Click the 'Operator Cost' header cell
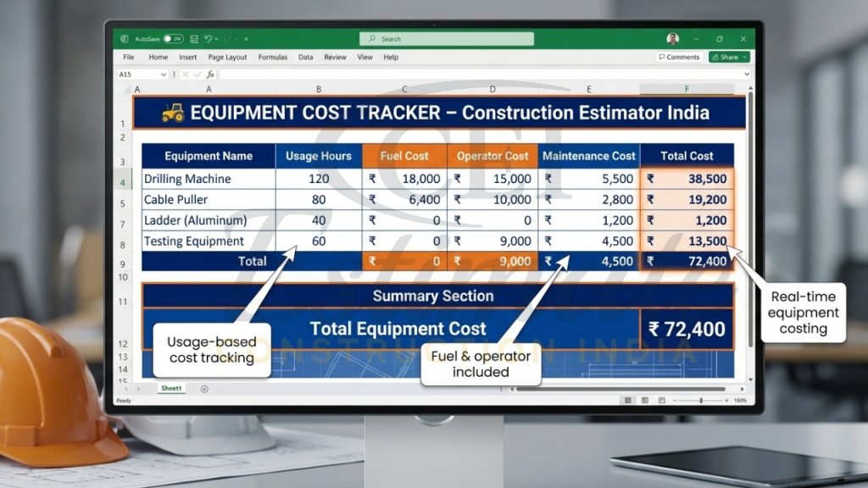 [x=492, y=156]
